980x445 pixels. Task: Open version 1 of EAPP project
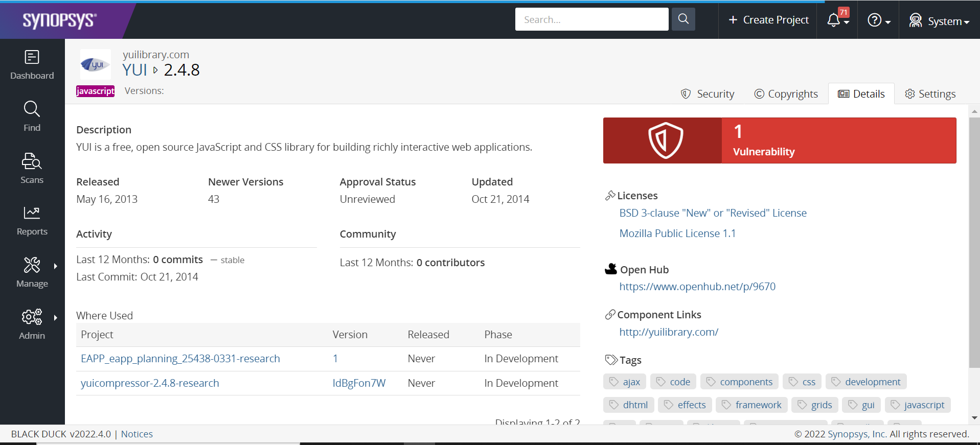[x=335, y=359]
